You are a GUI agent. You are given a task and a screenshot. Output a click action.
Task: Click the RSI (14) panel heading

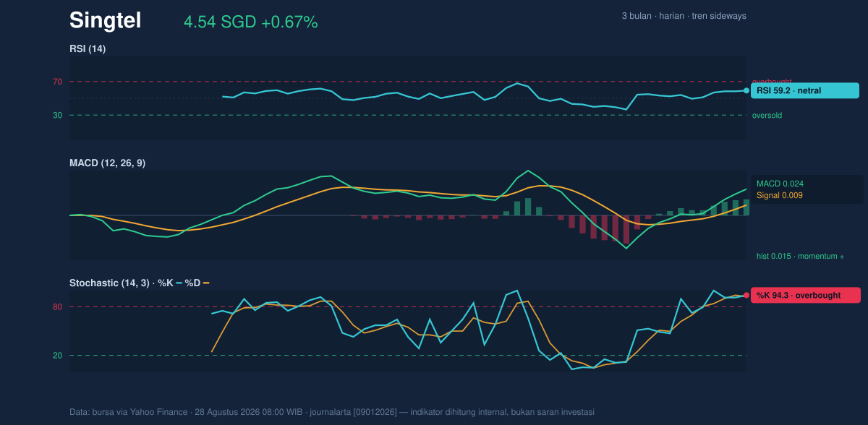click(x=88, y=48)
